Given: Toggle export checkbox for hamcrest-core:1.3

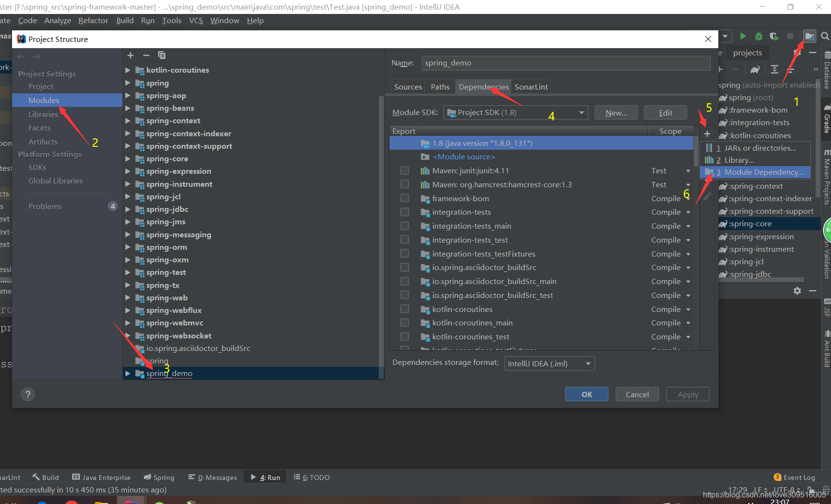Looking at the screenshot, I should point(404,184).
